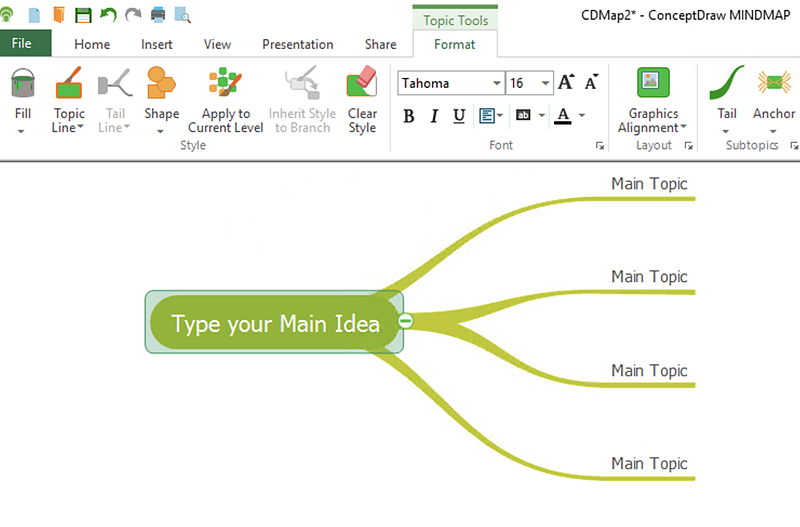Click the Shape icon

(161, 83)
